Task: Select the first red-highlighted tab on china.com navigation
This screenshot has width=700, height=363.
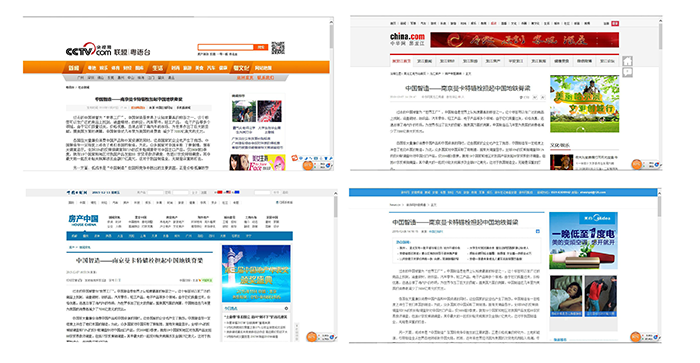Action: click(x=401, y=61)
